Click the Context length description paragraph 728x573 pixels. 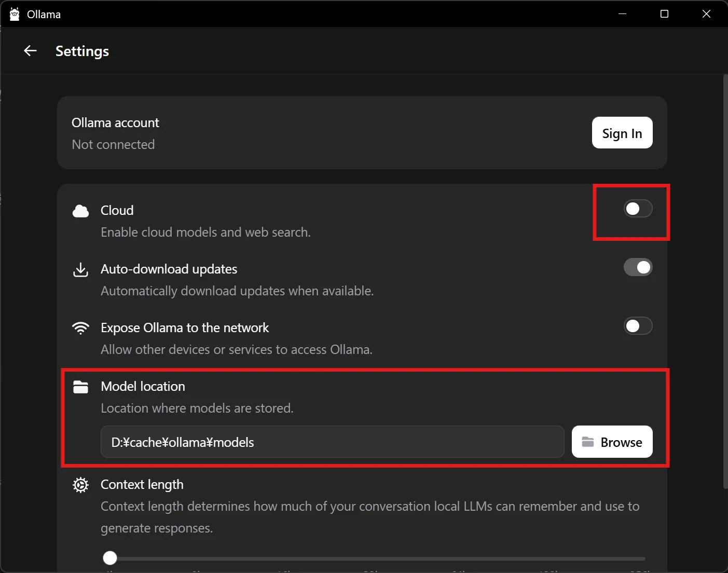tap(370, 517)
